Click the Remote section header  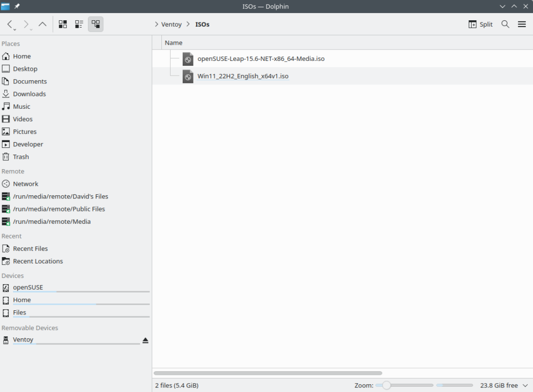coord(13,171)
